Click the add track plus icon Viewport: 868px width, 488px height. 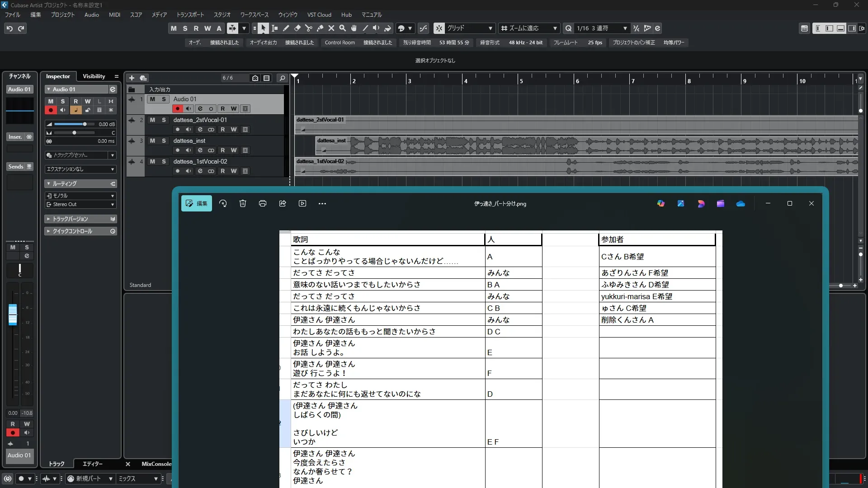(132, 78)
